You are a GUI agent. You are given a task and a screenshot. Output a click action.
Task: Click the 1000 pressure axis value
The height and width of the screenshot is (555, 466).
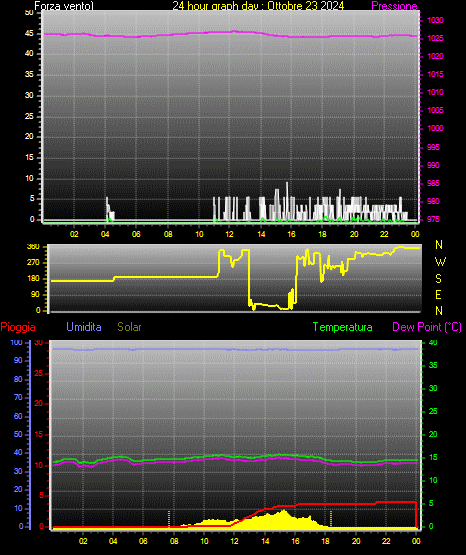pyautogui.click(x=435, y=128)
